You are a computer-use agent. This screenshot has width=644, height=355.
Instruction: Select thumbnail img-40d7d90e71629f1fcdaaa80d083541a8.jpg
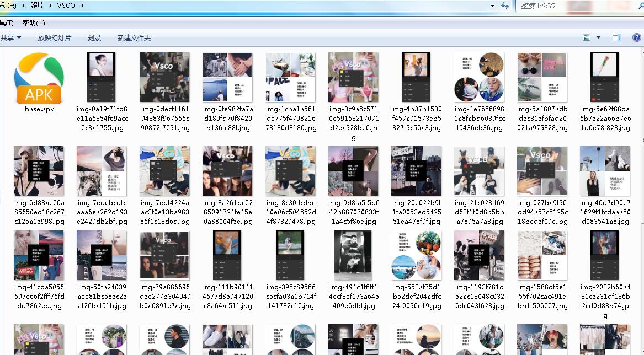pos(605,171)
